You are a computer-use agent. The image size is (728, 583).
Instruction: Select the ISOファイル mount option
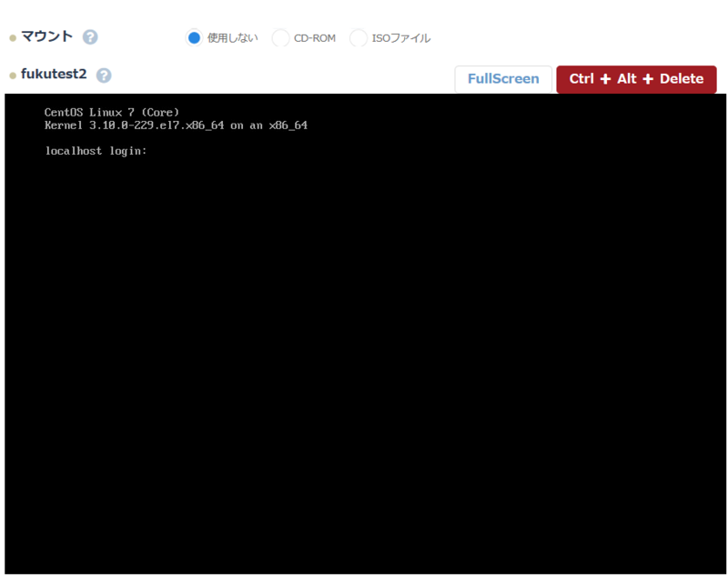pyautogui.click(x=359, y=38)
